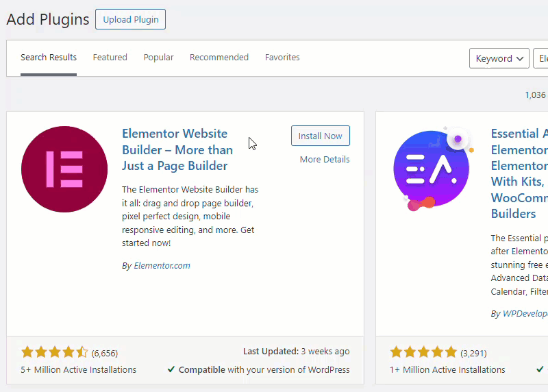The image size is (548, 392).
Task: Open the Keyword search type dropdown
Action: [x=499, y=58]
